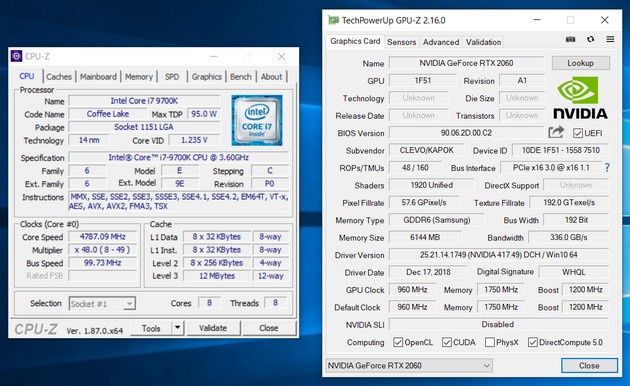Enable the PhysX checkbox
This screenshot has width=630, height=386.
point(490,342)
